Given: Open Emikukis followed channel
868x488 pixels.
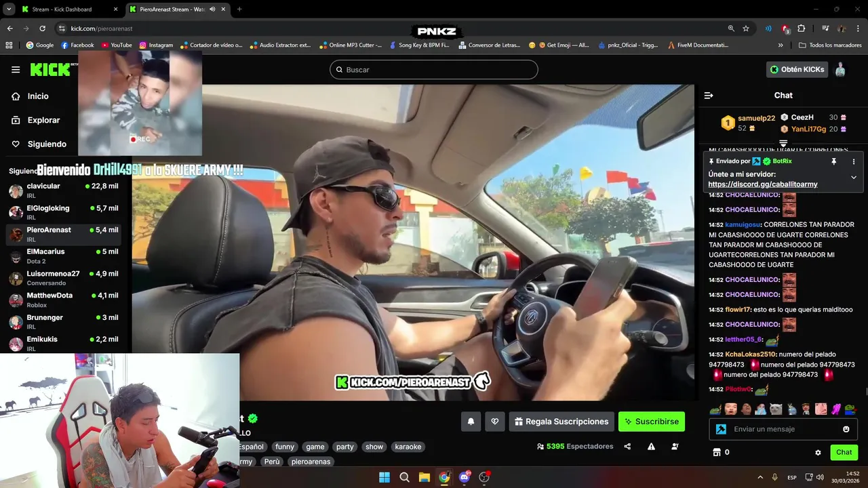Looking at the screenshot, I should [64, 344].
